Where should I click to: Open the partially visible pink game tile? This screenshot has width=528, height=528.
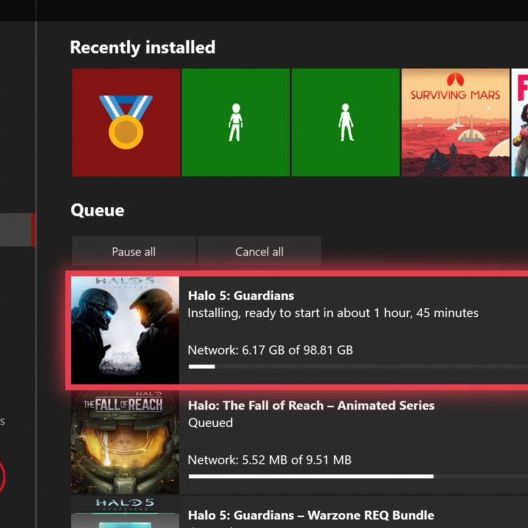[520, 123]
